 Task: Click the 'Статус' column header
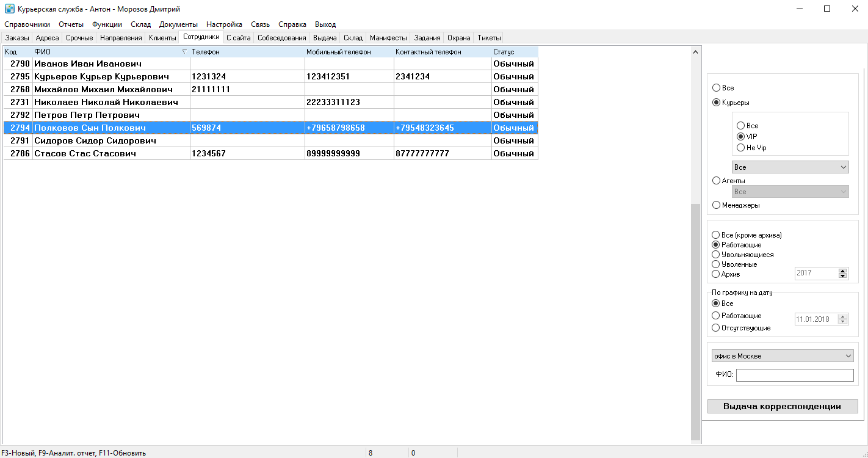515,52
